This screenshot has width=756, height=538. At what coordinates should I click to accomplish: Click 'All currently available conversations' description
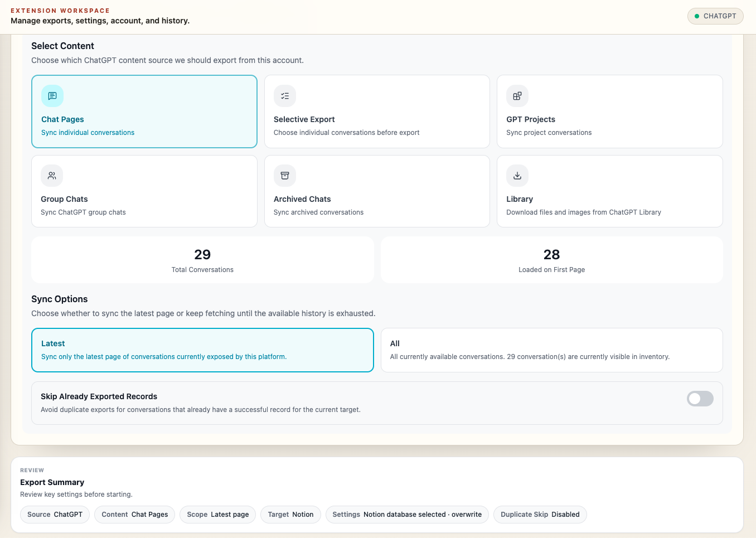[x=530, y=357]
